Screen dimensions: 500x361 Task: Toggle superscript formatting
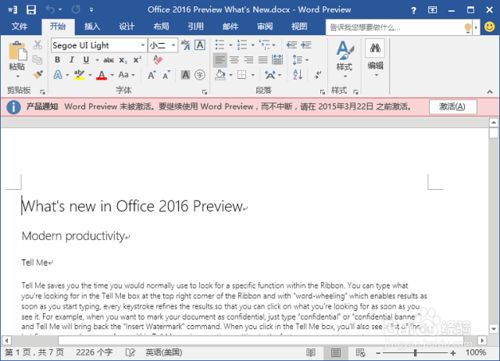click(137, 60)
